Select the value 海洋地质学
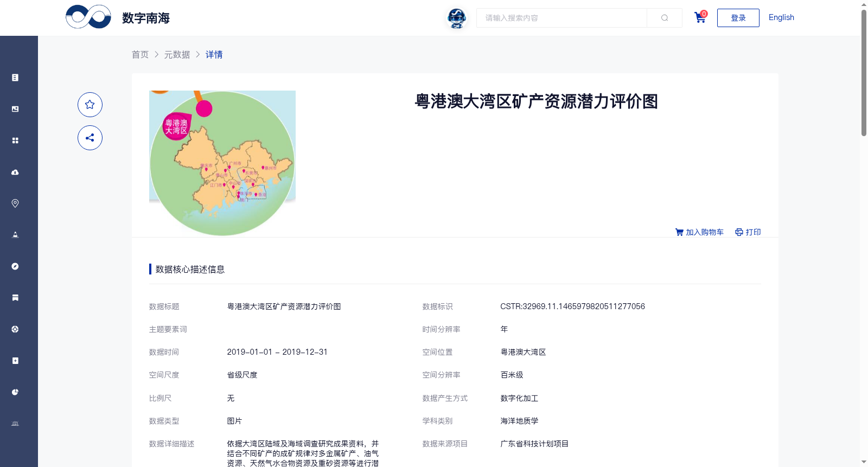 pyautogui.click(x=519, y=421)
